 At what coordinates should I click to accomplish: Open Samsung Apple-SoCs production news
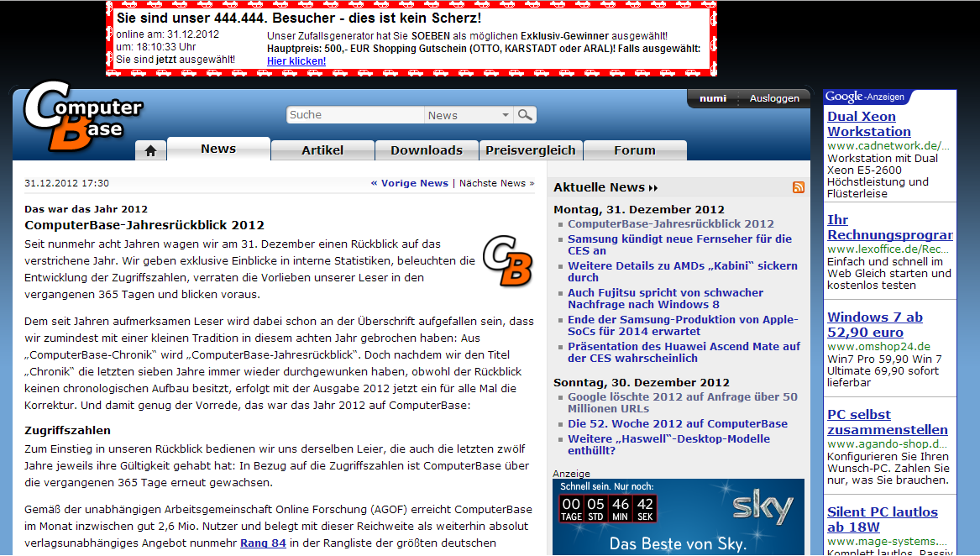coord(683,325)
